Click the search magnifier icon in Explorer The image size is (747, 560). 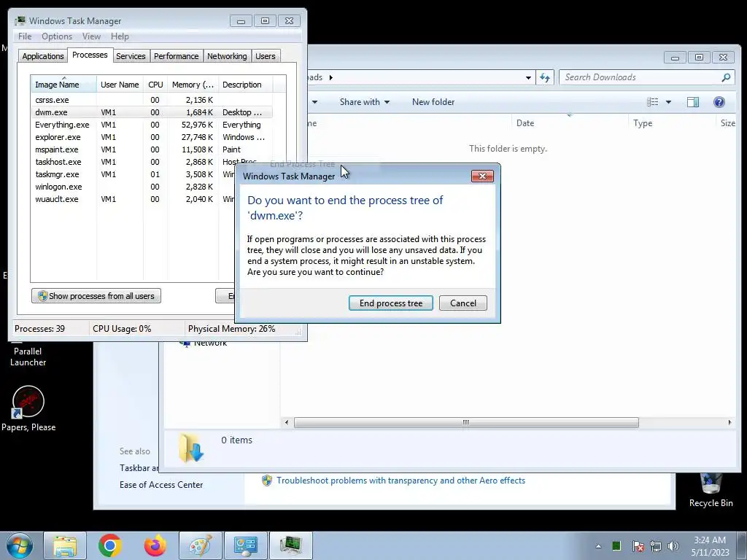click(726, 77)
